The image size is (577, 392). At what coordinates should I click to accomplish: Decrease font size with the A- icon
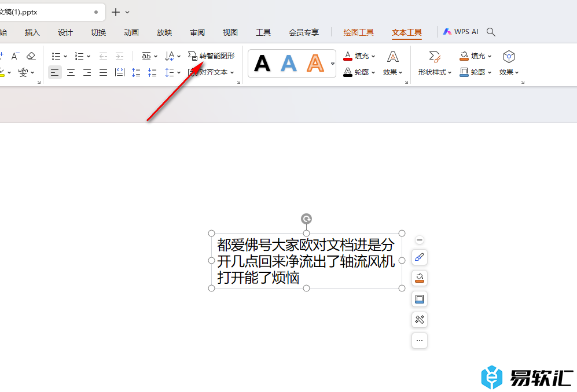pos(15,56)
